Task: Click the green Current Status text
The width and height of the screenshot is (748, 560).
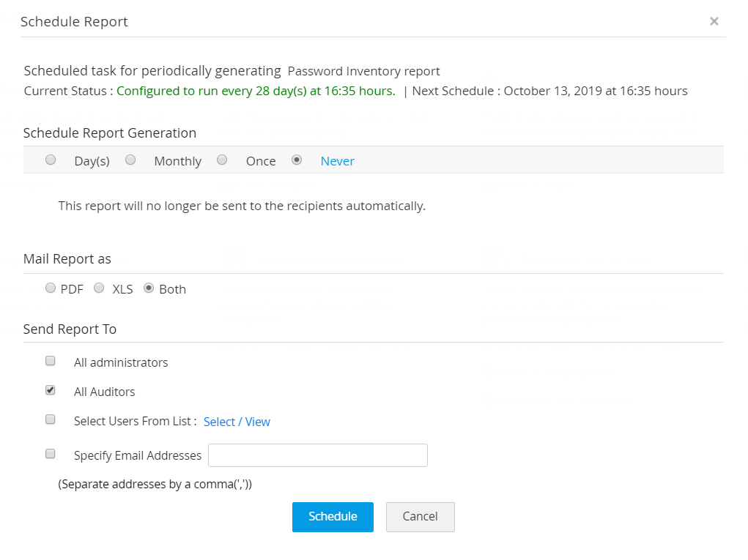Action: (x=256, y=92)
